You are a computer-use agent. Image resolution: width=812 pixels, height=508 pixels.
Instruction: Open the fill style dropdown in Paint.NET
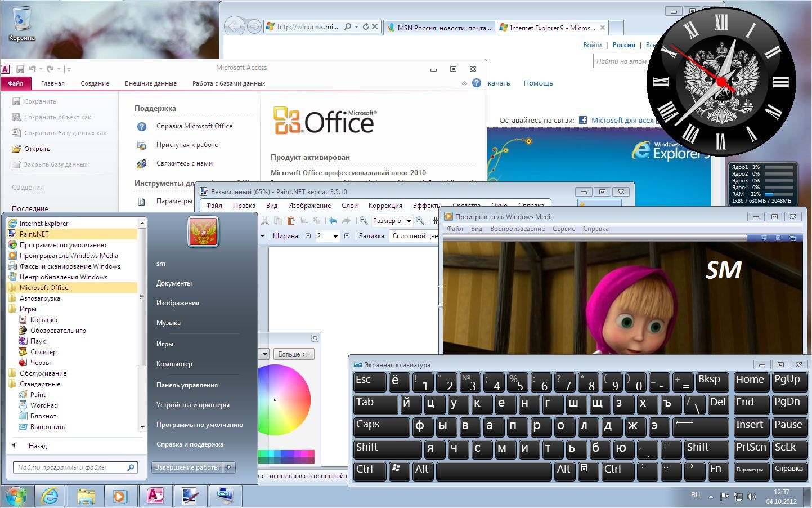(414, 236)
